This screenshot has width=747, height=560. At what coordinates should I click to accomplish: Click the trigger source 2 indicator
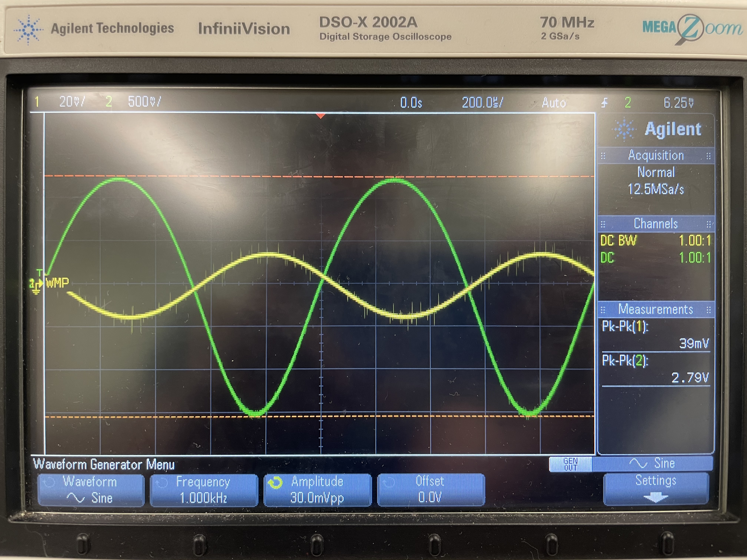[628, 103]
